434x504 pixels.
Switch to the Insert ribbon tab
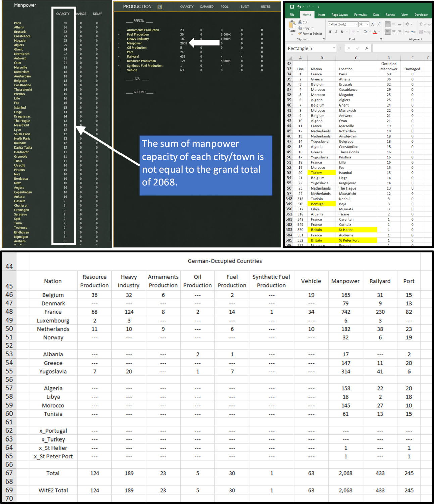(x=321, y=15)
